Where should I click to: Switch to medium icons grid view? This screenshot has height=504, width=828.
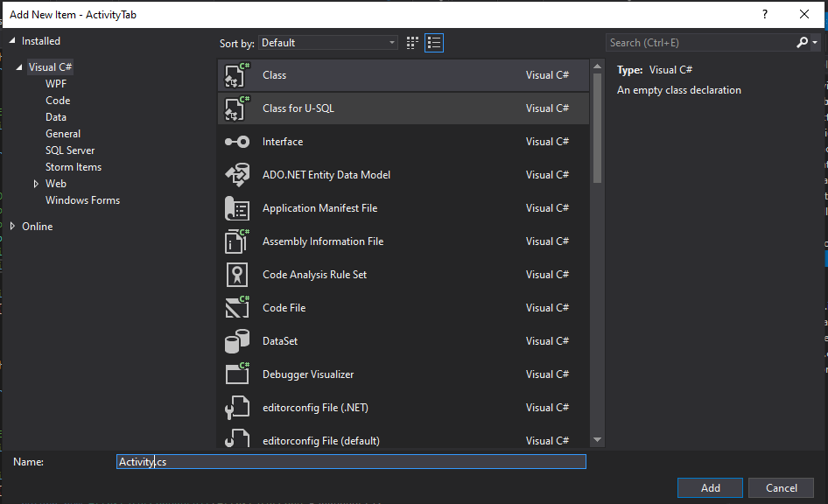click(x=412, y=43)
